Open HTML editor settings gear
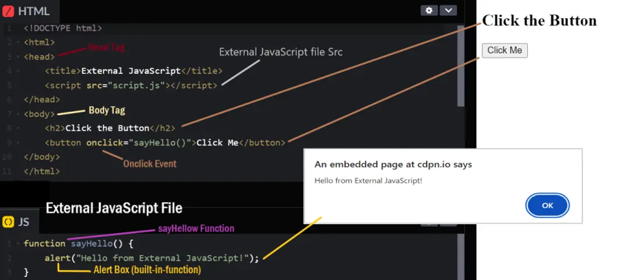The width and height of the screenshot is (644, 280). (429, 10)
